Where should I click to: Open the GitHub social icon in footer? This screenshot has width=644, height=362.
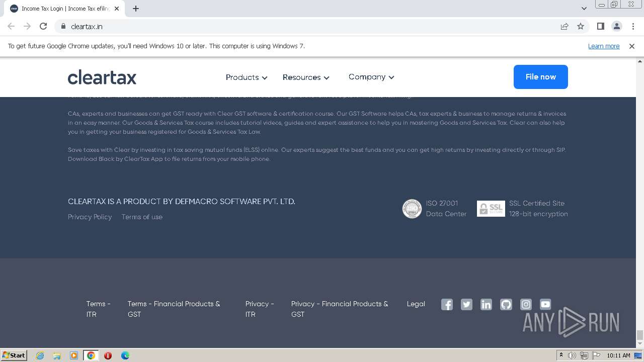coord(506,304)
